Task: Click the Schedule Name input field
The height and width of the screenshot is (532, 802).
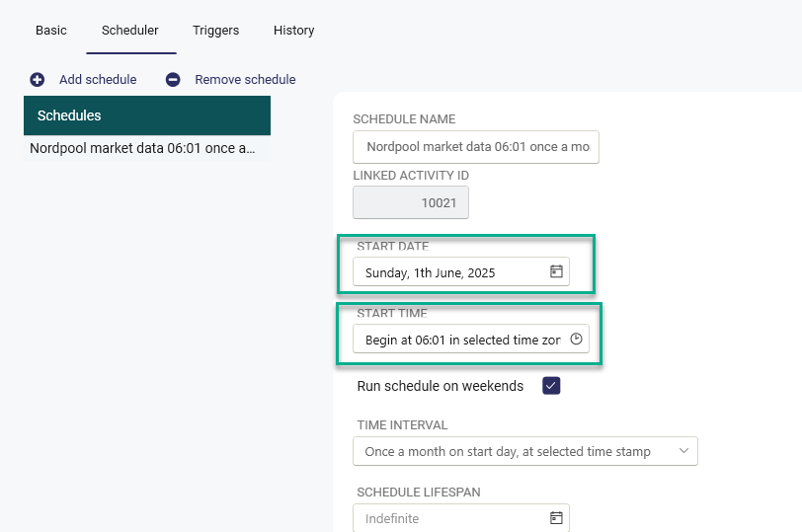Action: pyautogui.click(x=476, y=147)
